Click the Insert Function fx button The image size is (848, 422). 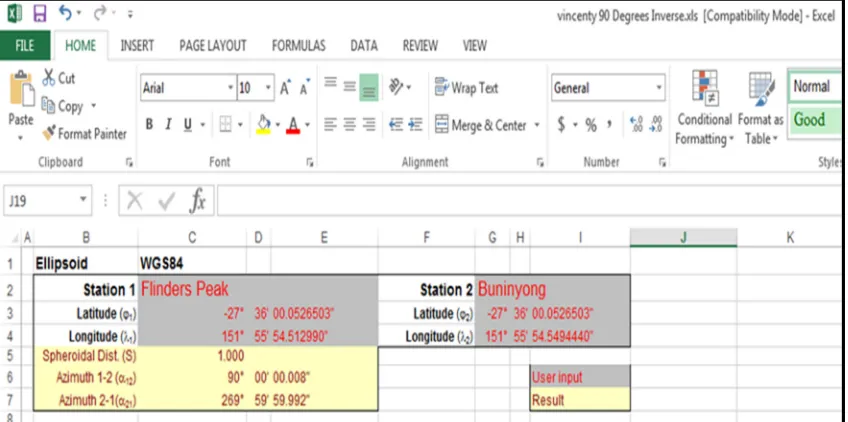198,201
